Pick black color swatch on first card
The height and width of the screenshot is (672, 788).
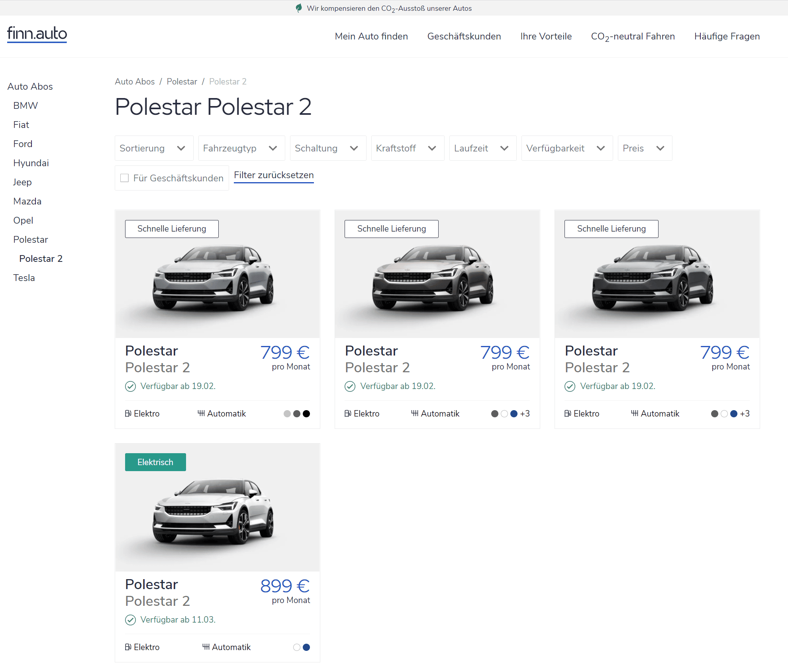point(306,414)
